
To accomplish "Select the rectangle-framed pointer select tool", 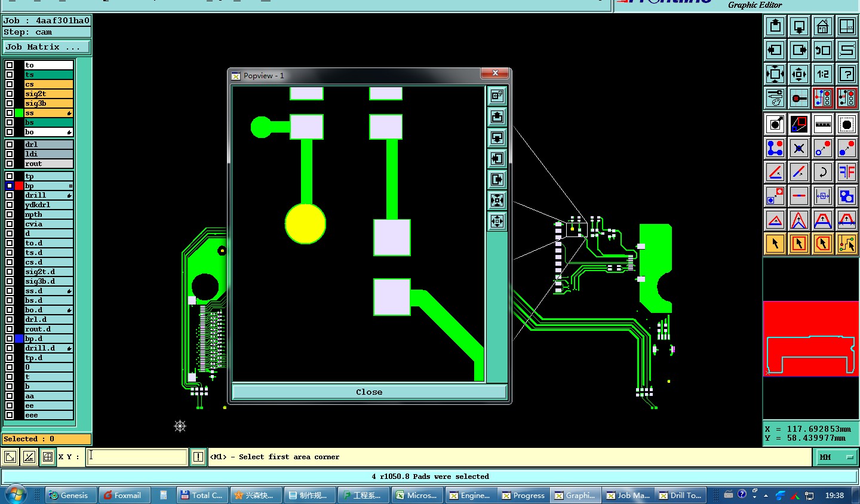I will [799, 244].
